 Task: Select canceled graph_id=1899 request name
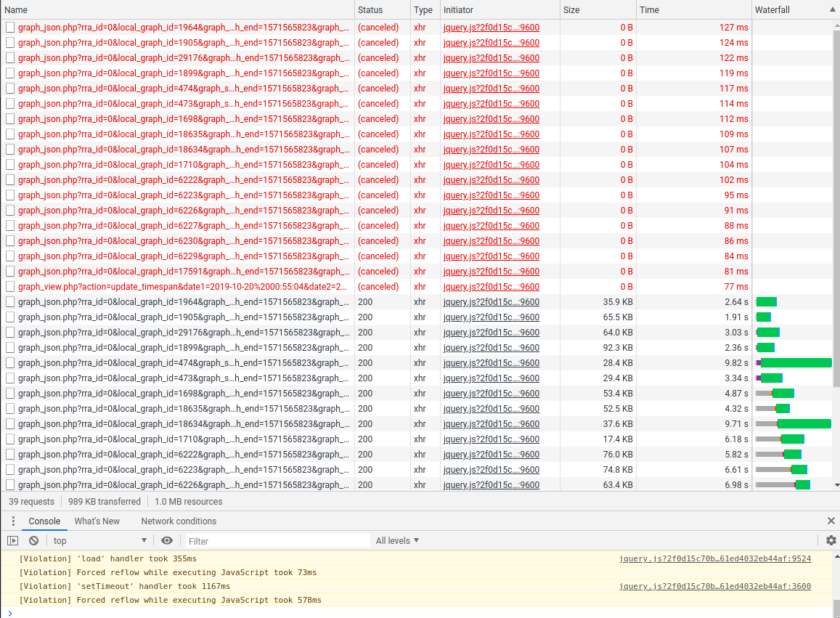[x=184, y=73]
